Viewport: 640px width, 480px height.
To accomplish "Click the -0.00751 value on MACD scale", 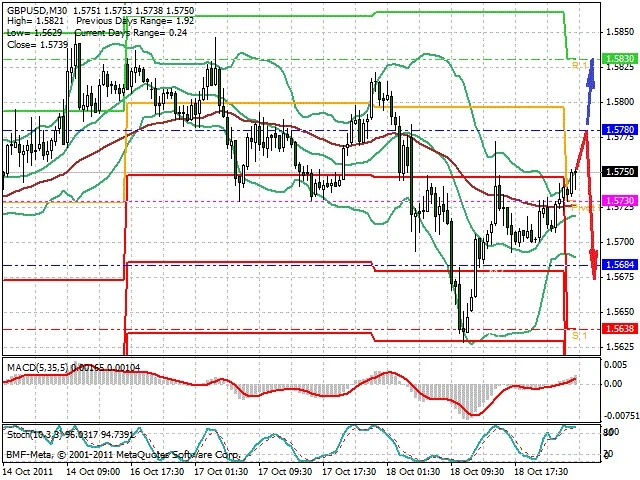I will pos(620,415).
